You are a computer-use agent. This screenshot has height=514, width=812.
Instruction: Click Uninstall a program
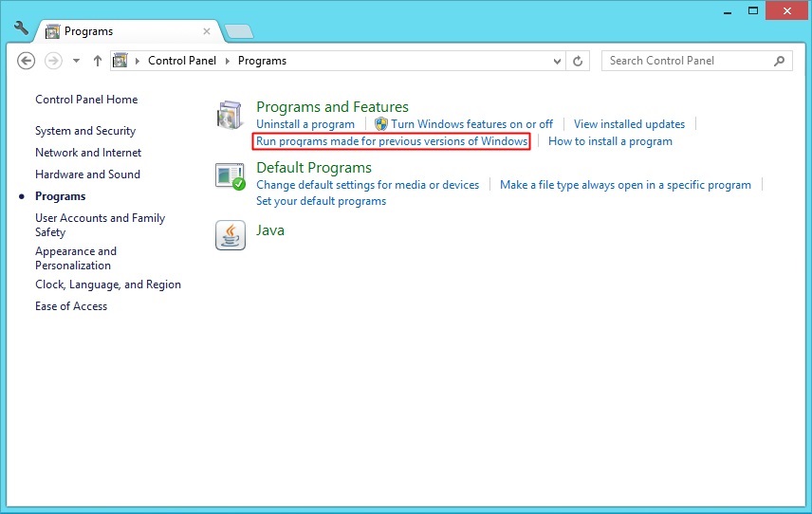[305, 124]
